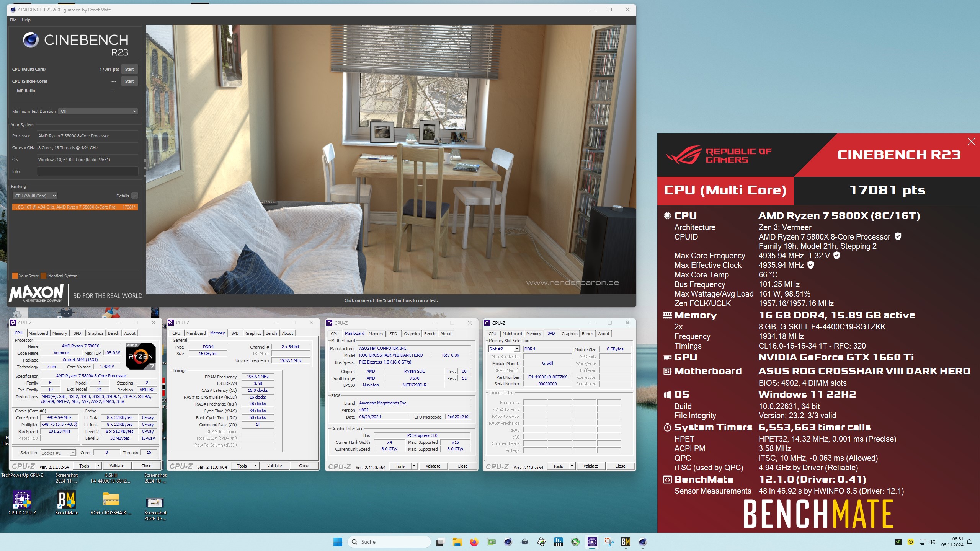Open network settings tray icon
Image resolution: width=980 pixels, height=551 pixels.
pyautogui.click(x=923, y=542)
